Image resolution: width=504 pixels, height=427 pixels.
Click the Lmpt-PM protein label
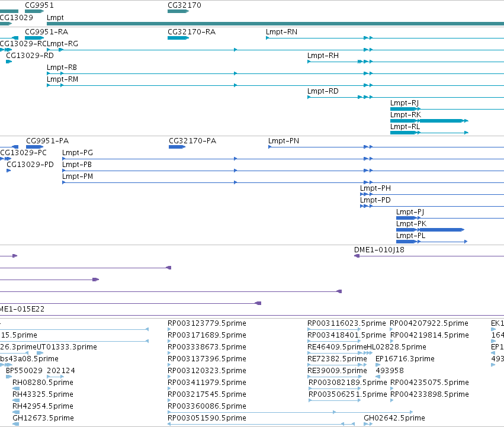pos(78,176)
